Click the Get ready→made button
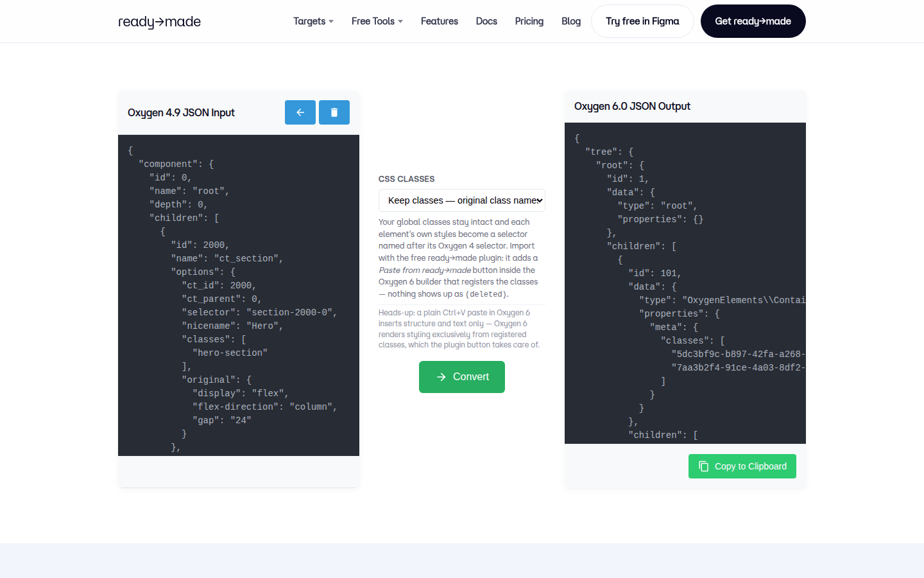Screen dimensions: 924x578 [753, 21]
